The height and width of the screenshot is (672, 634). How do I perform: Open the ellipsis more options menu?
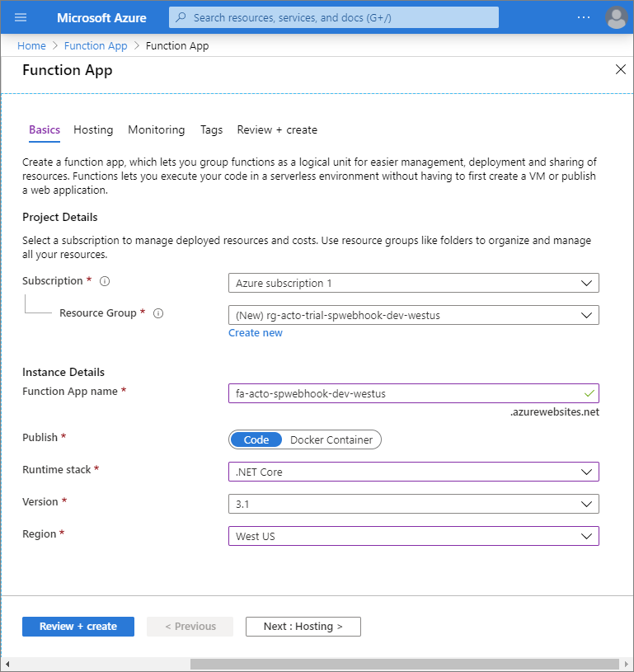(x=584, y=17)
